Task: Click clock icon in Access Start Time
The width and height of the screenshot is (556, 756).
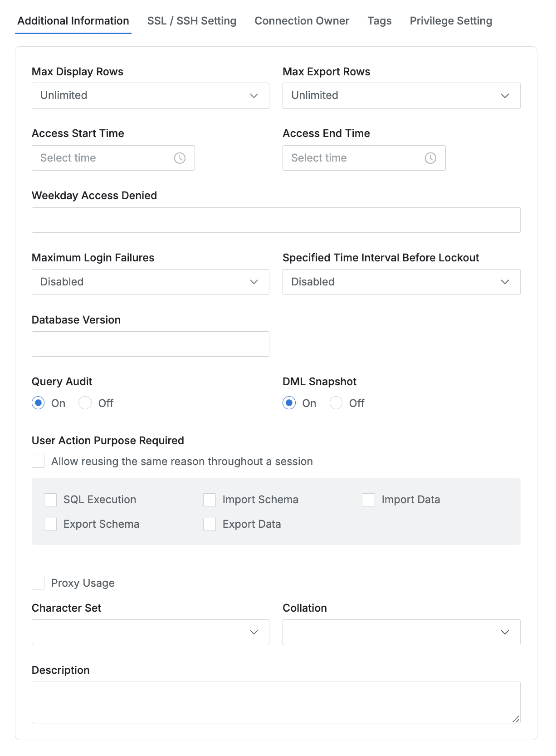Action: coord(180,158)
